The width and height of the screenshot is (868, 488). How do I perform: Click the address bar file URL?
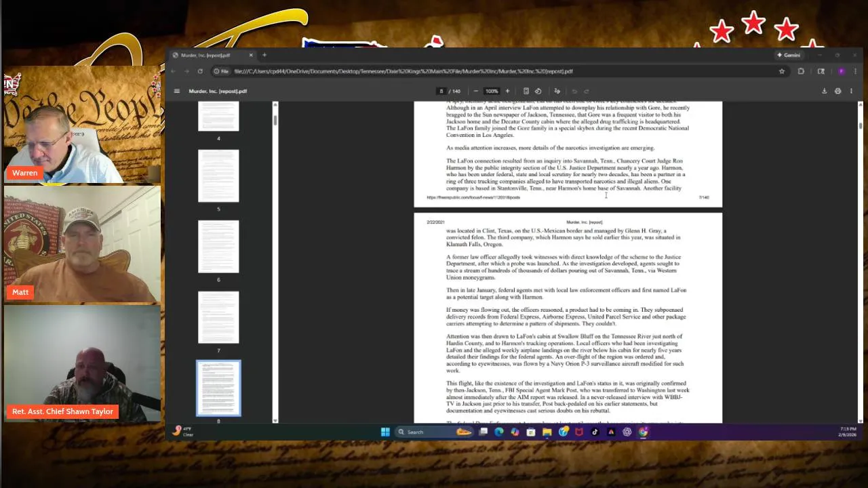(403, 71)
